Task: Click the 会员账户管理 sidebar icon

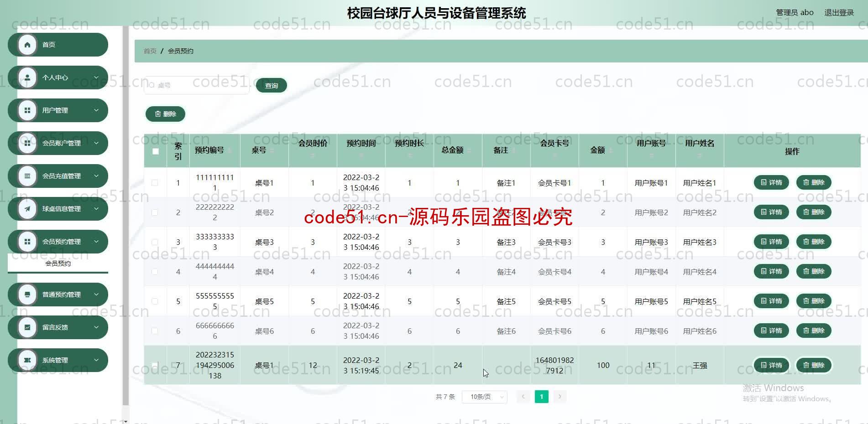Action: coord(27,143)
